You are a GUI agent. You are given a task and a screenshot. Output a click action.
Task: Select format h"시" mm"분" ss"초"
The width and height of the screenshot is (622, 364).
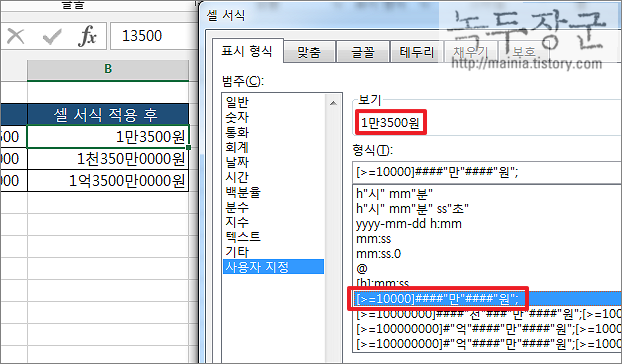point(487,209)
